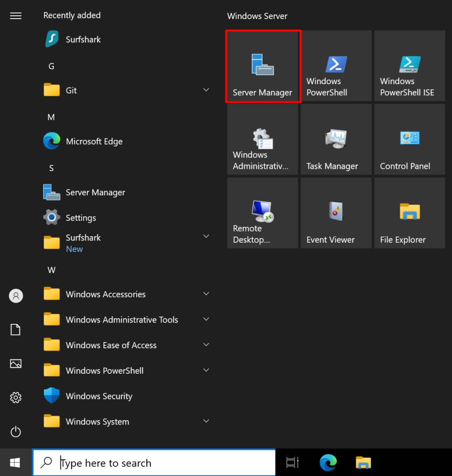Screen dimensions: 452x476
Task: Launch Event Viewer from the tiles
Action: pyautogui.click(x=335, y=212)
